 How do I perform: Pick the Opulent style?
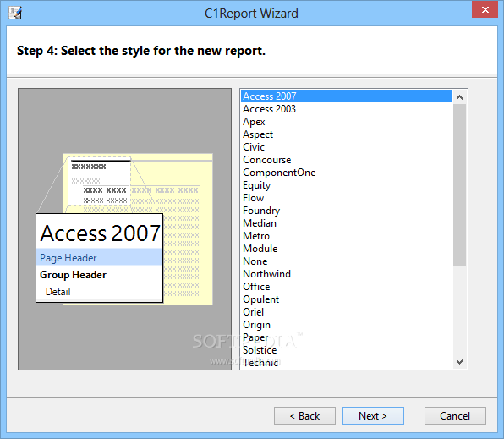coord(347,299)
